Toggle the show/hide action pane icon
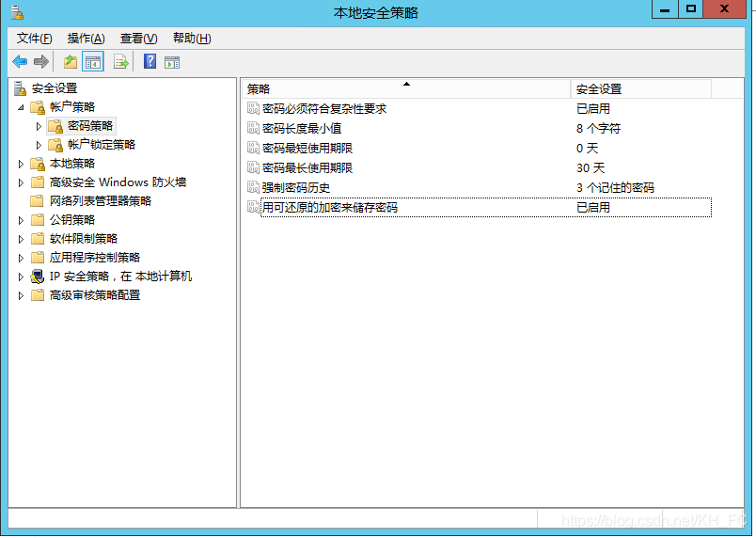 point(172,62)
